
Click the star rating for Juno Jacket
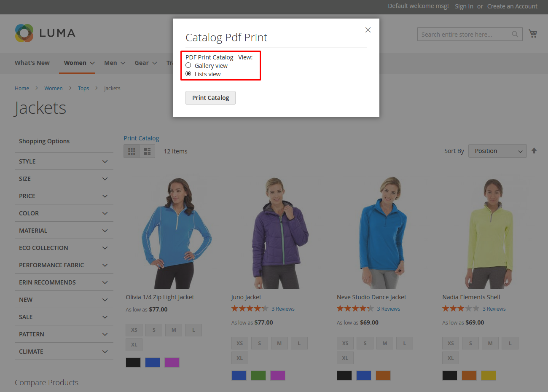click(250, 309)
